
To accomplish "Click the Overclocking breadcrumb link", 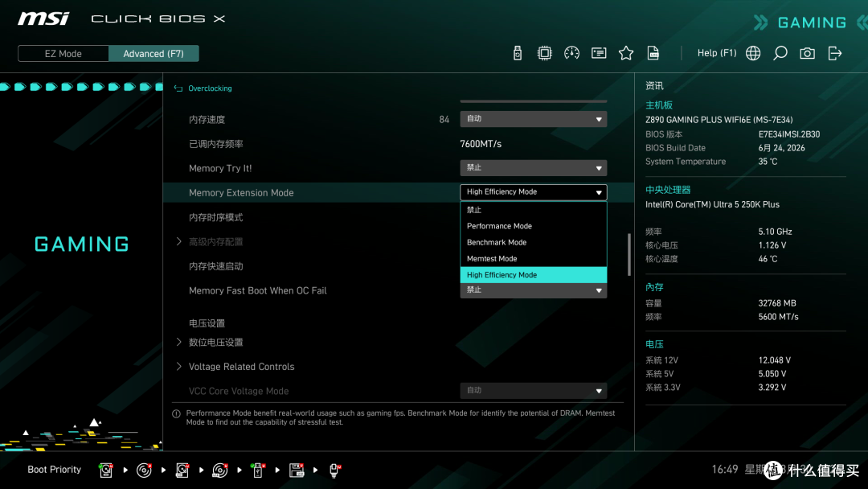I will 210,88.
